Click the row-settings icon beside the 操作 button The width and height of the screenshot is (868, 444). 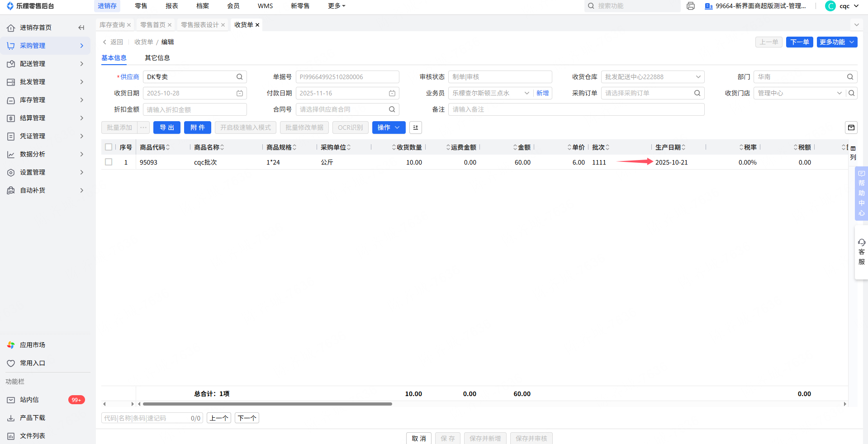(415, 128)
